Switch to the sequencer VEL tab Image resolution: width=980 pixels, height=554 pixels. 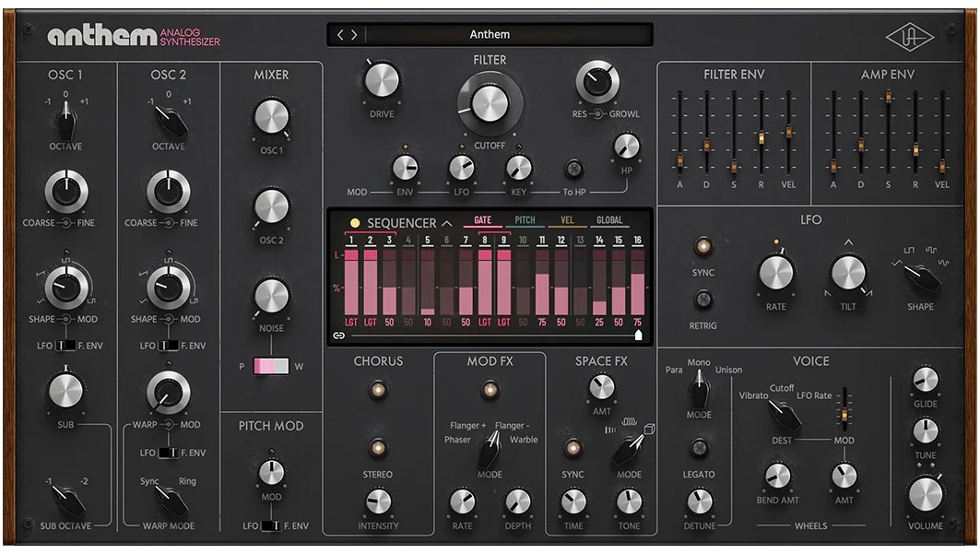click(x=568, y=220)
